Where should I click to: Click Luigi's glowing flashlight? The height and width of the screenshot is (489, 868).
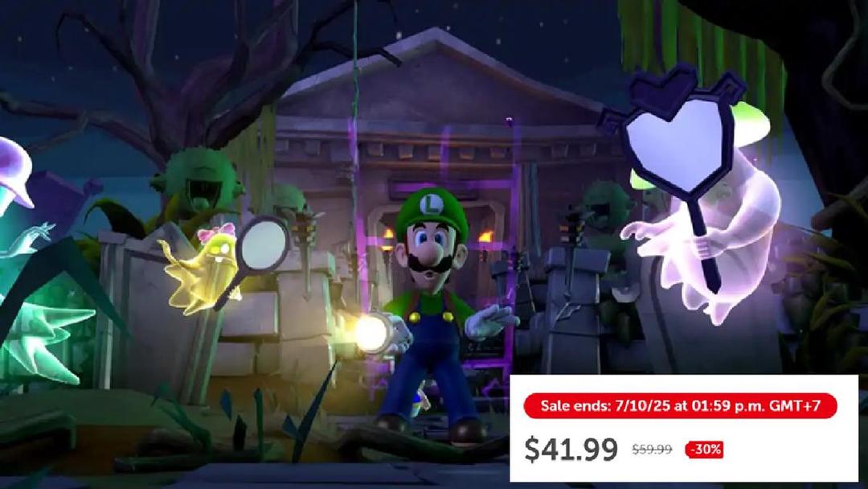click(x=369, y=334)
